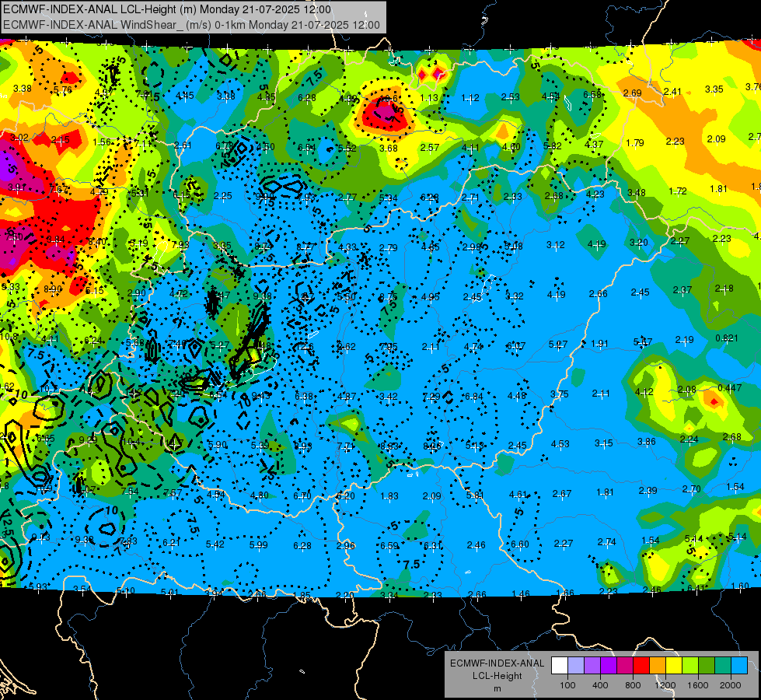Click the map value '2.37'

[x=682, y=290]
